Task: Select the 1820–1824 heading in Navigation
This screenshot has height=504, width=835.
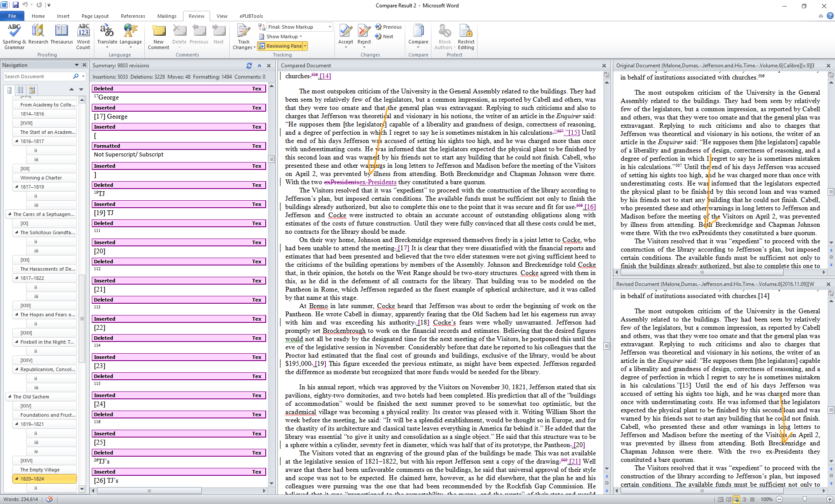Action: (x=32, y=479)
